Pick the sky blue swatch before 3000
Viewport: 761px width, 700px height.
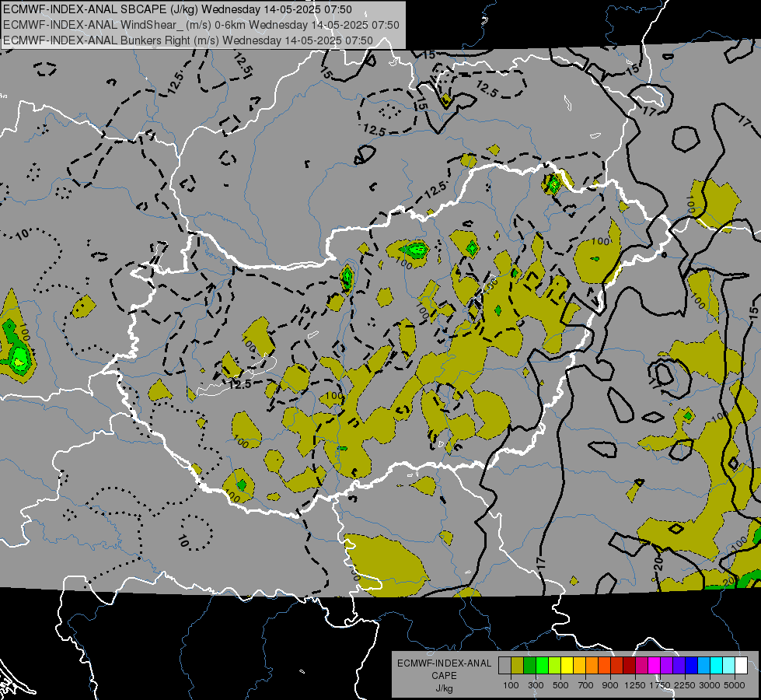click(x=703, y=666)
